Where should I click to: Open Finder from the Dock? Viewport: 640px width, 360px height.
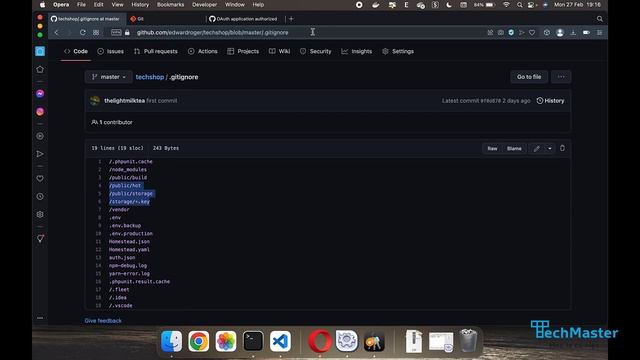[171, 341]
